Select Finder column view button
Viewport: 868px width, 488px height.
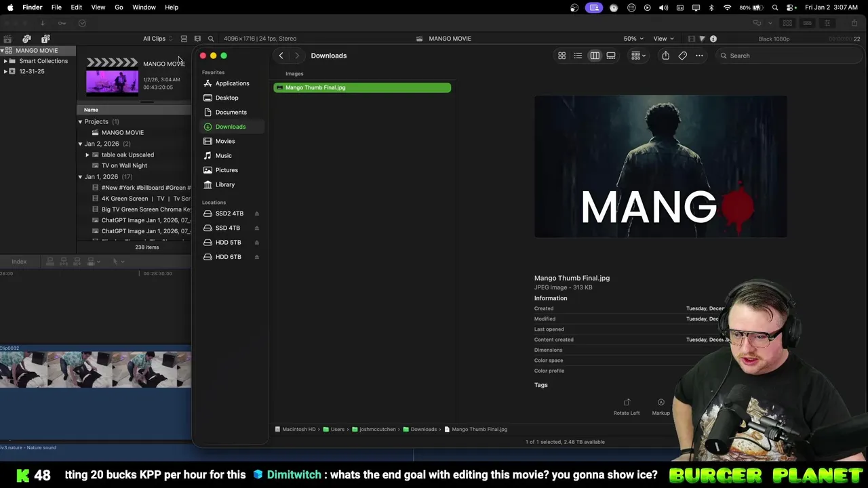pos(595,56)
